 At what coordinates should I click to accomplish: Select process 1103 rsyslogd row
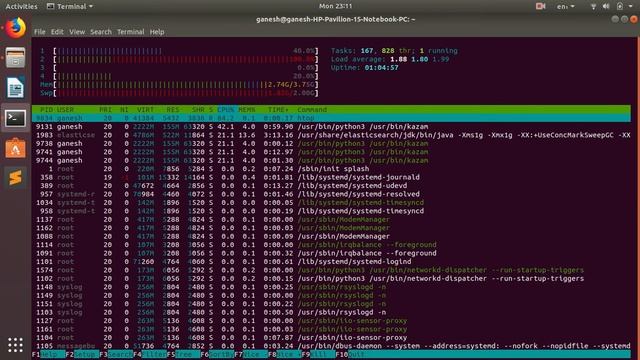click(x=331, y=312)
